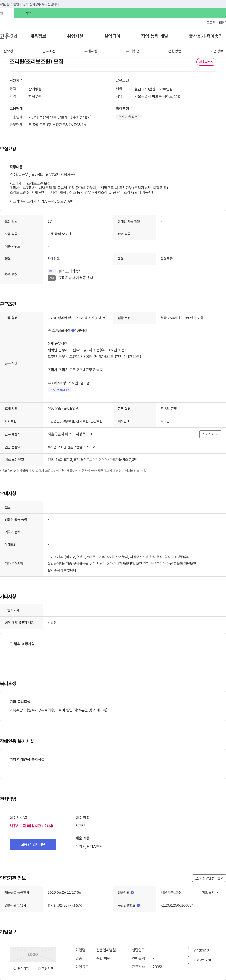Click the 식사 제공 (2식) chip
226x980 pixels.
129,117
